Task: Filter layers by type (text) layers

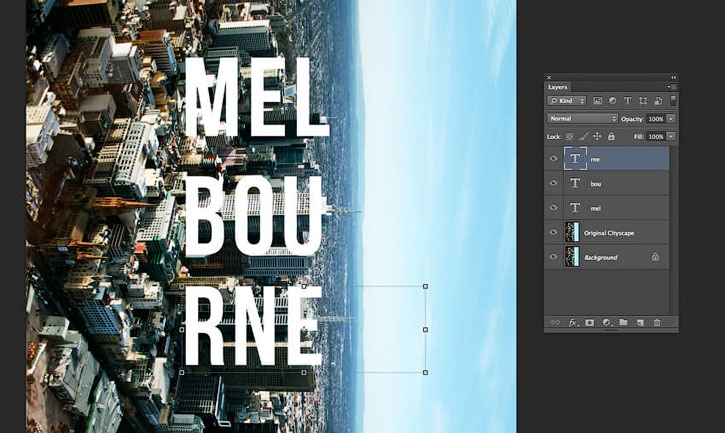Action: pyautogui.click(x=627, y=100)
